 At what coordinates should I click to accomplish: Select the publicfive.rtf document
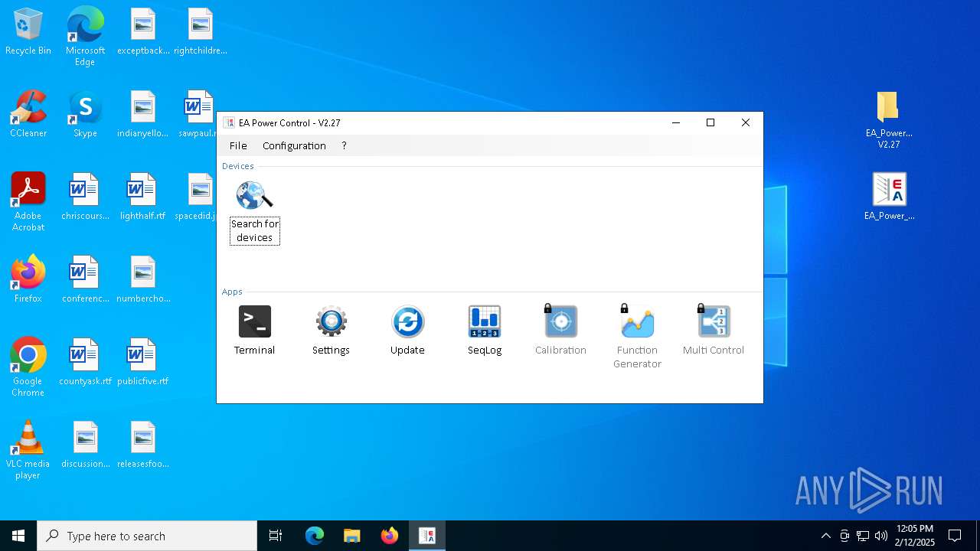point(143,363)
